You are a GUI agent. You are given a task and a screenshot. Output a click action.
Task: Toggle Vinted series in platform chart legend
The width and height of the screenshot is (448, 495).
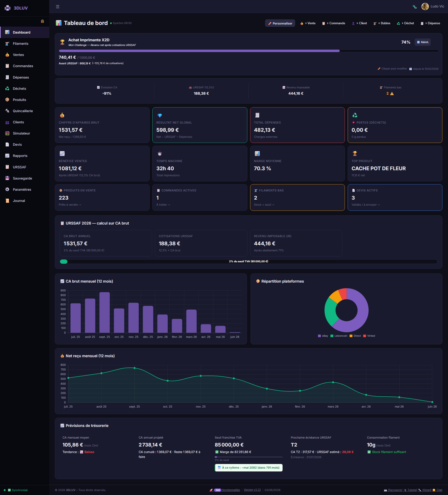pyautogui.click(x=369, y=336)
